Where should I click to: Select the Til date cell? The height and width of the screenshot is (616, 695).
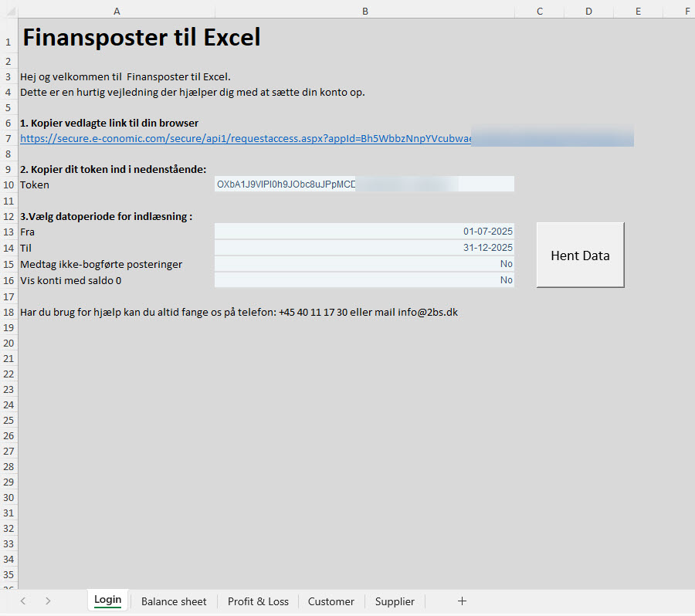[364, 248]
